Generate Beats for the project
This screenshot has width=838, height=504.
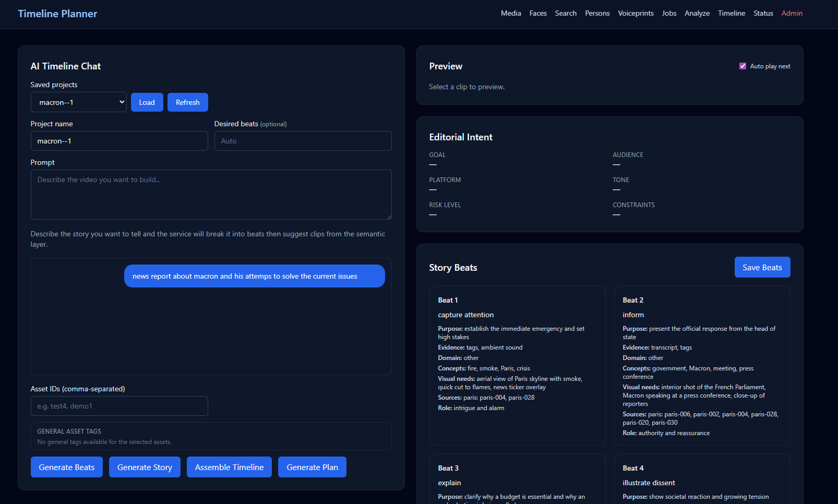67,467
